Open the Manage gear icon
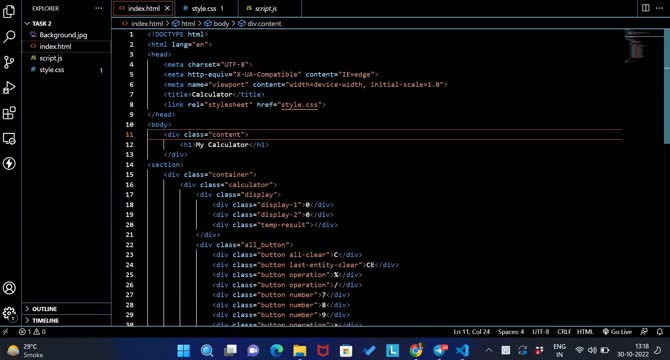 coord(9,314)
